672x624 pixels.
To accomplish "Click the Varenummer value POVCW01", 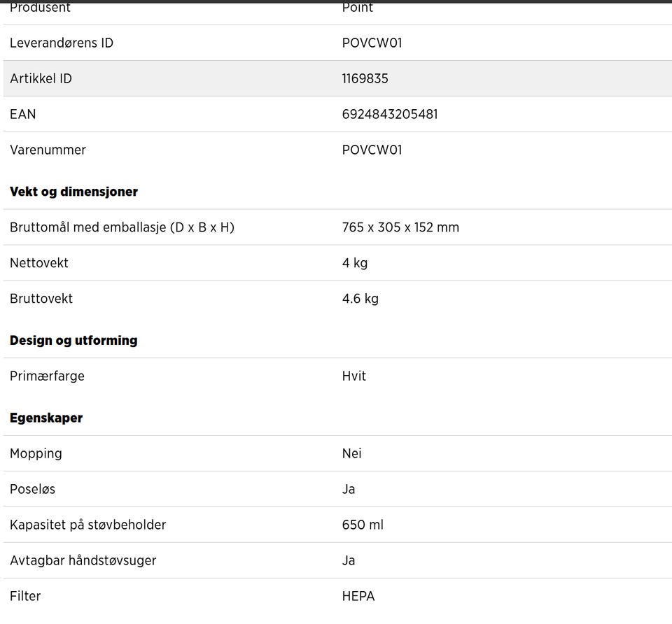I will [372, 150].
